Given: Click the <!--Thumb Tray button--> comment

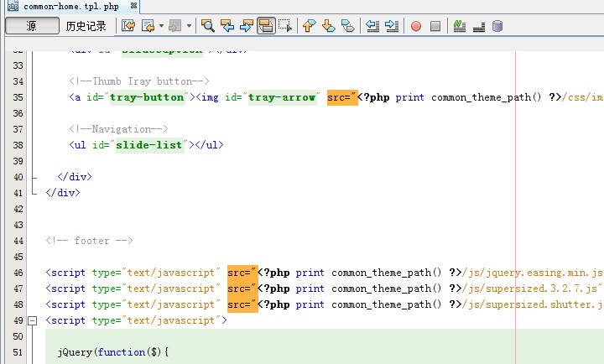Looking at the screenshot, I should [x=139, y=81].
